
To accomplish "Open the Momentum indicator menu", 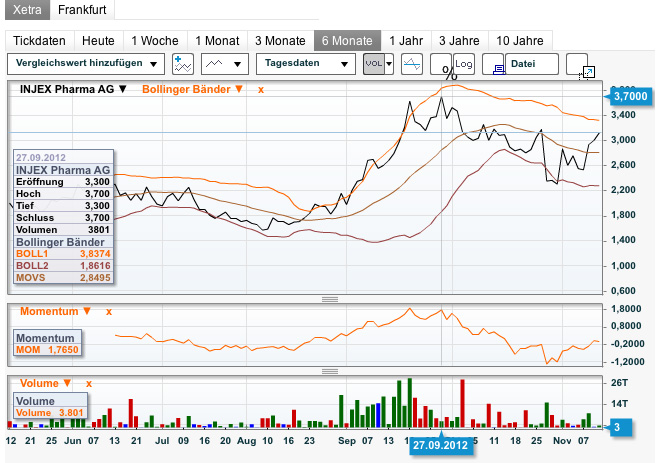I will coord(55,311).
